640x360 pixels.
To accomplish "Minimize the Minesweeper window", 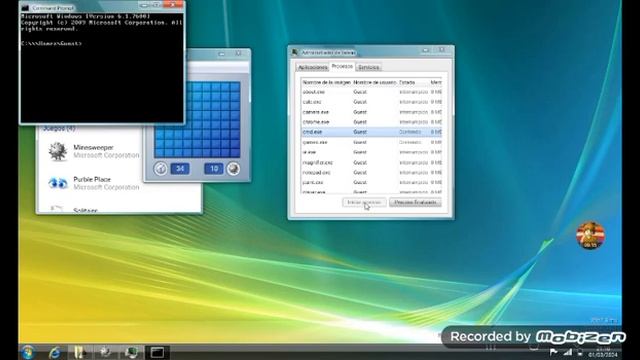I will click(x=221, y=53).
